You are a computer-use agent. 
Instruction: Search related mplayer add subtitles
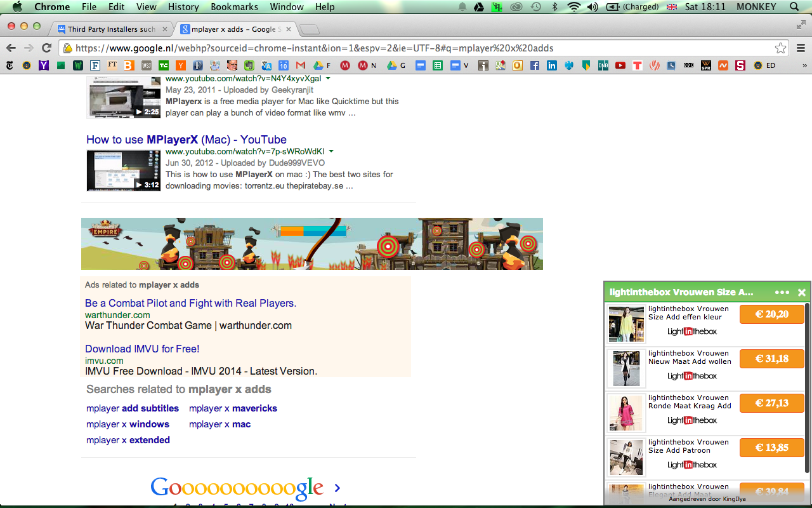coord(133,408)
